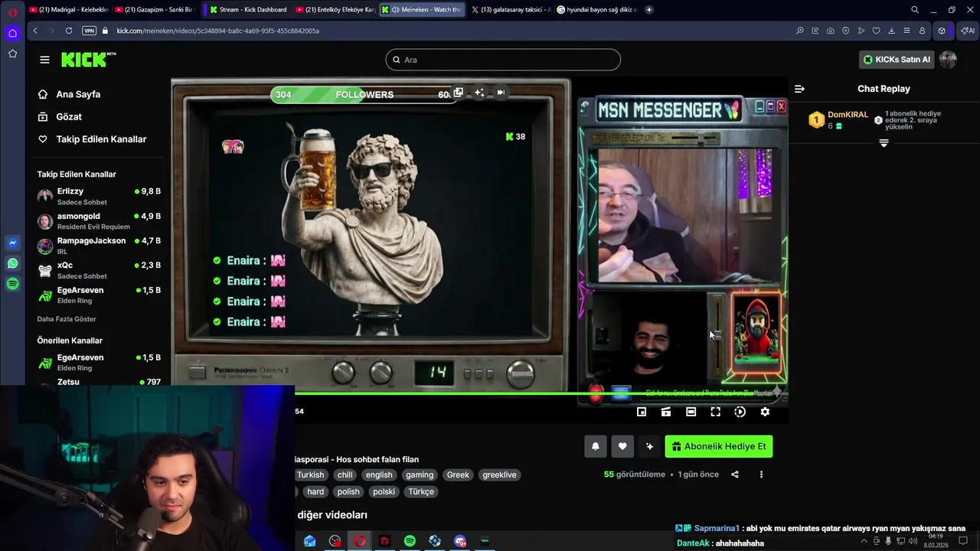980x551 pixels.
Task: Open EgeArseven under Önerilen Kanallar
Action: (99, 363)
